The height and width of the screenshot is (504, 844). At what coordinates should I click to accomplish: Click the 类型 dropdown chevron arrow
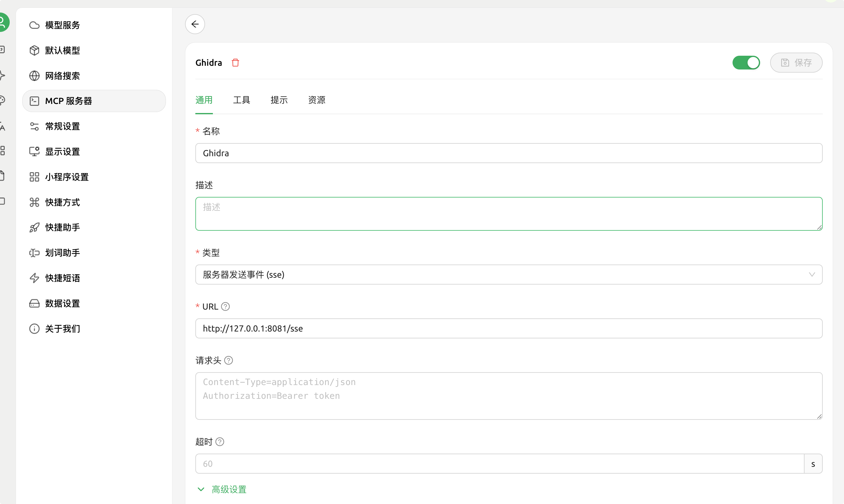pos(812,275)
